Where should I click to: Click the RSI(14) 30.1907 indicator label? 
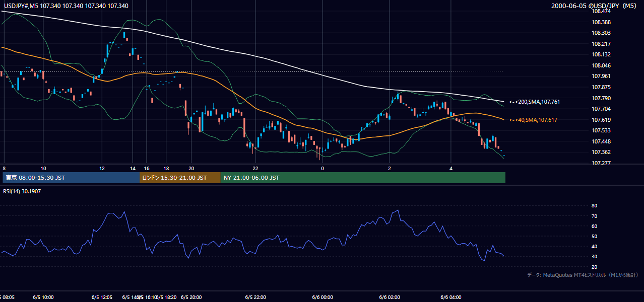[23, 191]
